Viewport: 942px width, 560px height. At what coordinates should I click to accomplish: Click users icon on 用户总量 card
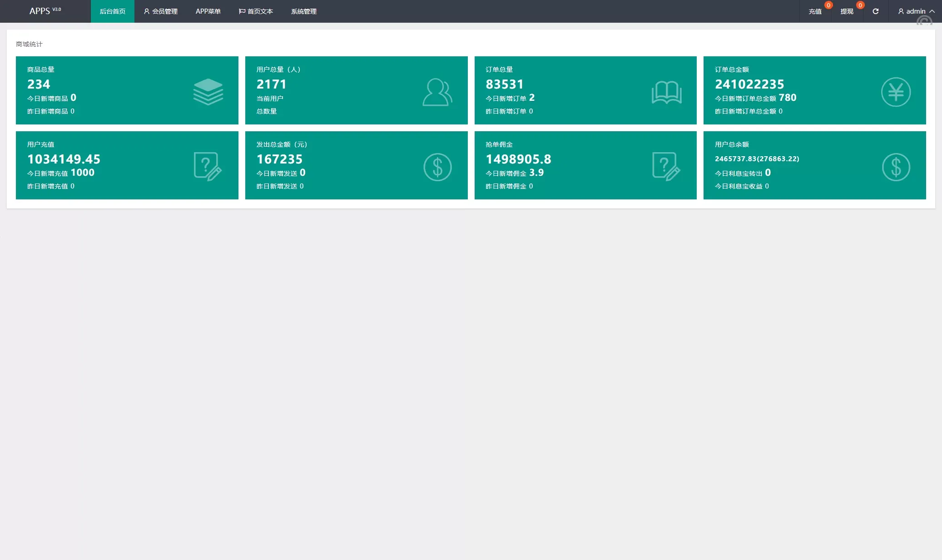click(437, 92)
